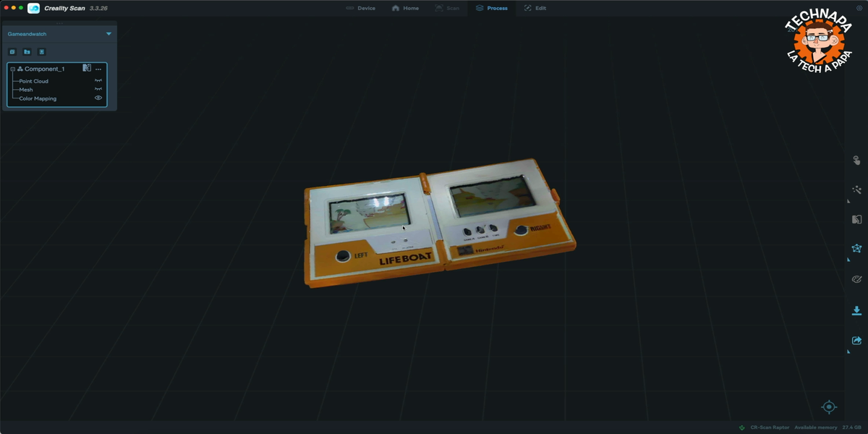
Task: Click the panel drag handle dots
Action: click(59, 23)
